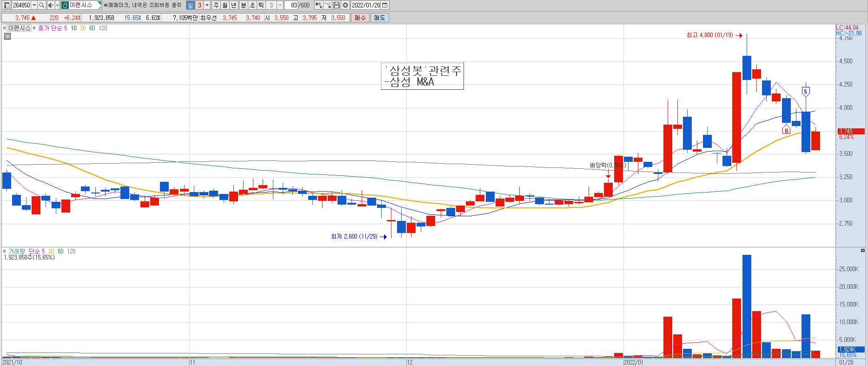Click the volume 20 moving average legend

coord(51,251)
